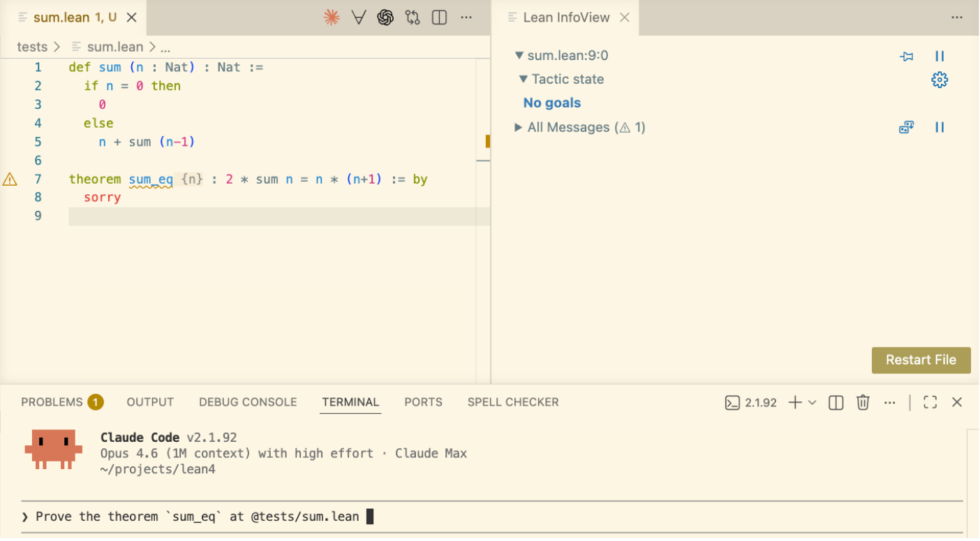
Task: Split the editor with the layout icon
Action: click(439, 17)
